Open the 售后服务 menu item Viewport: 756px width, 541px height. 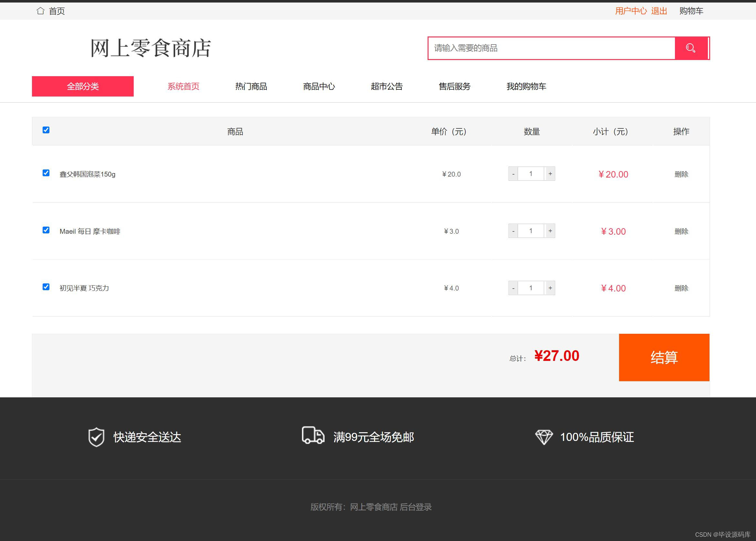point(454,87)
